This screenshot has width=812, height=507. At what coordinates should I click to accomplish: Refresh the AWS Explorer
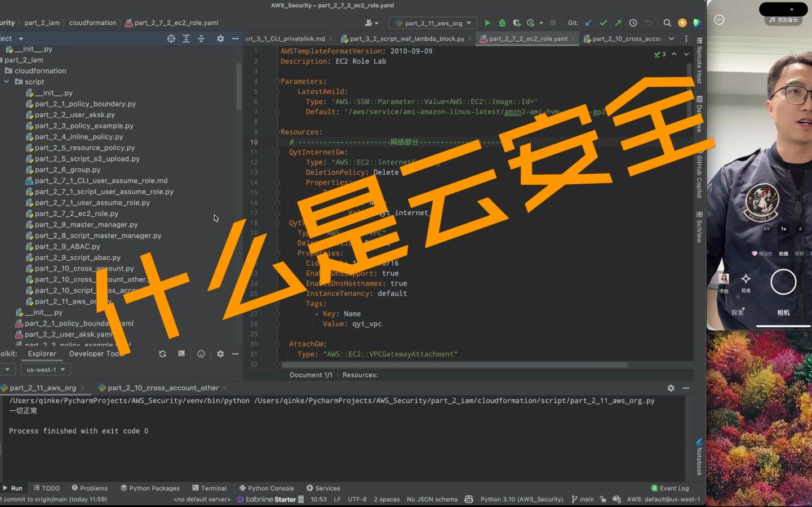[x=162, y=354]
